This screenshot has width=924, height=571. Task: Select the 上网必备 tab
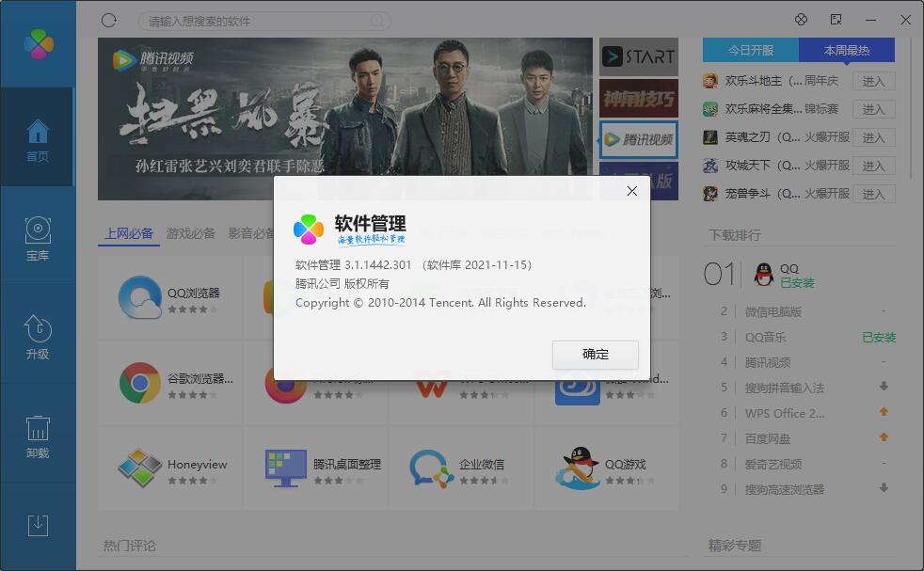pos(129,234)
